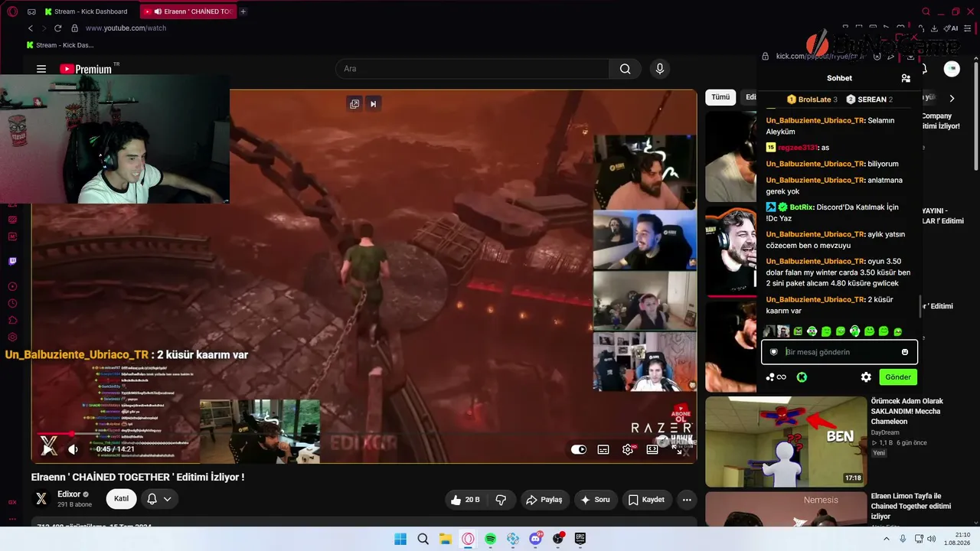Toggle the autoplay switch in player
This screenshot has width=980, height=551.
(579, 449)
